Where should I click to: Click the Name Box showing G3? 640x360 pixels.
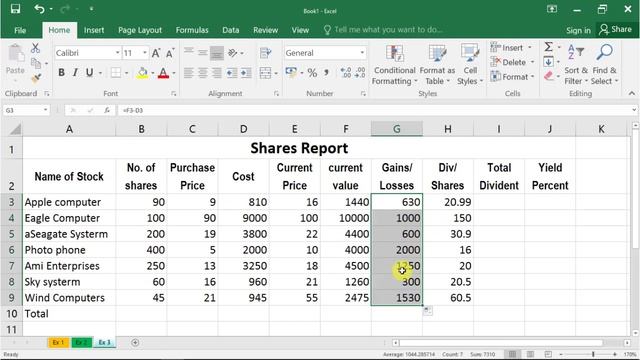tap(26, 110)
